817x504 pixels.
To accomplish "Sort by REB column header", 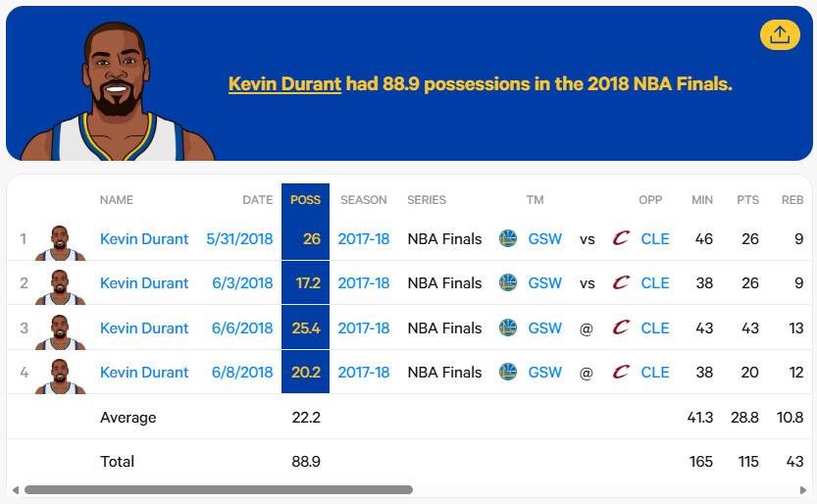I will (x=792, y=200).
